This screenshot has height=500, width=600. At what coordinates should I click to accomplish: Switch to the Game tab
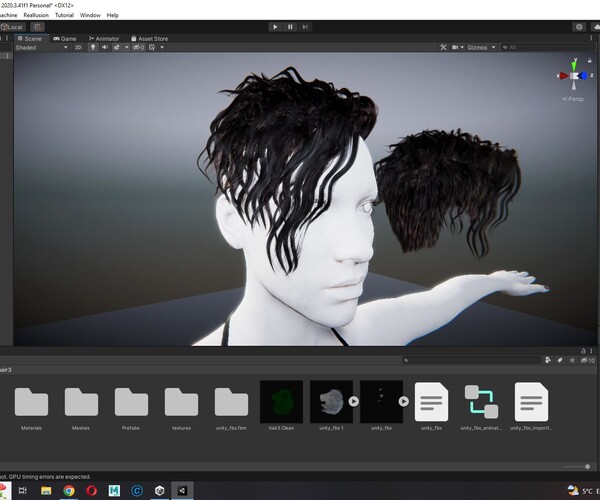pyautogui.click(x=65, y=39)
